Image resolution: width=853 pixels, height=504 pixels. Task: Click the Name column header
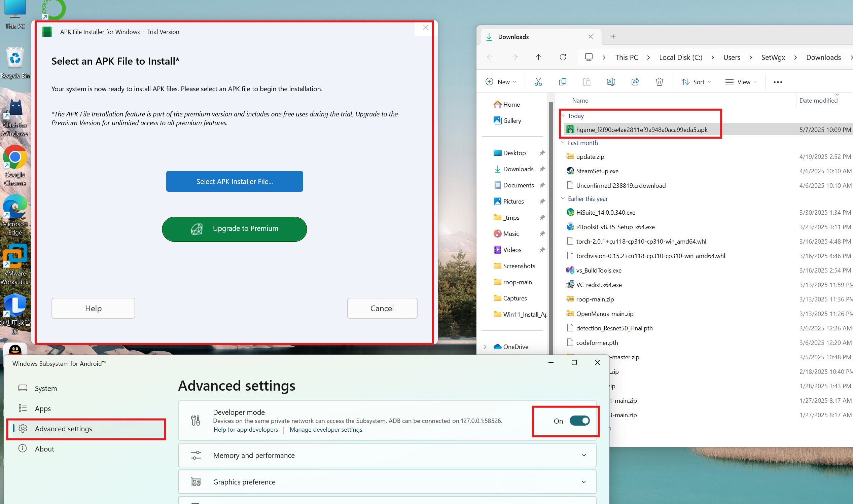[580, 101]
